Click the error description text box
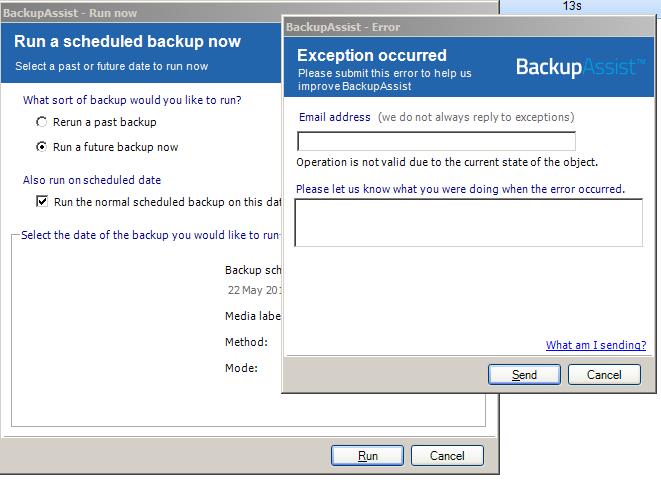This screenshot has height=483, width=661. 468,222
